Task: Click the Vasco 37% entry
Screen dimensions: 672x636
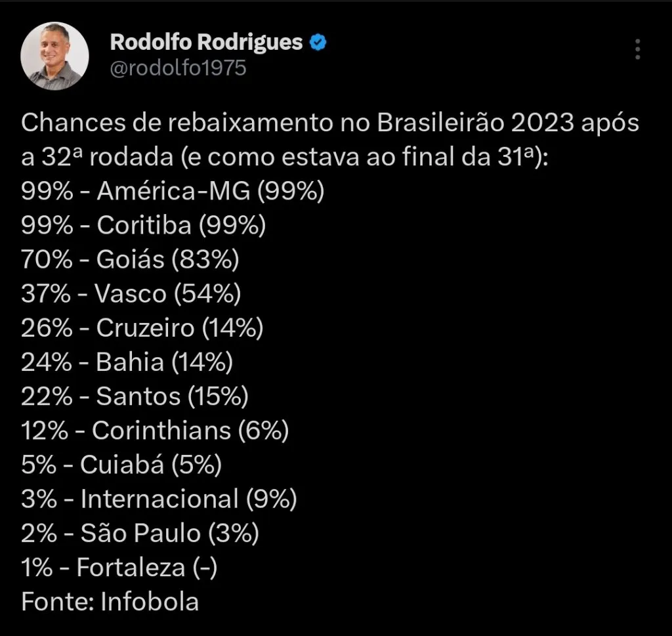Action: 131,293
